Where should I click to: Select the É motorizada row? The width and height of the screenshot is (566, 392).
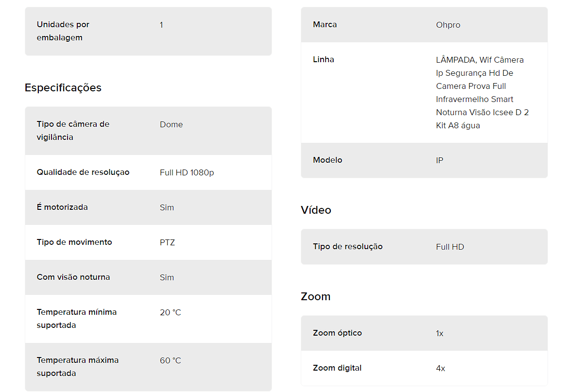148,207
